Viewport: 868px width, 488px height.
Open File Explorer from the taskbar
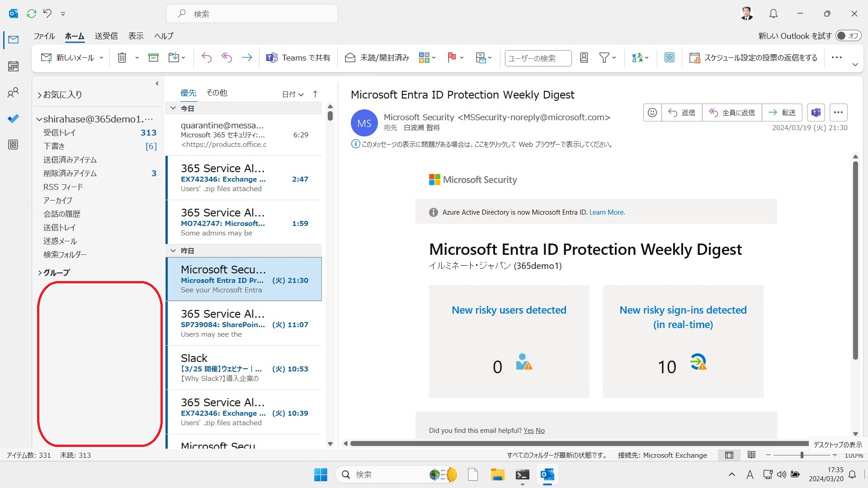click(x=497, y=474)
